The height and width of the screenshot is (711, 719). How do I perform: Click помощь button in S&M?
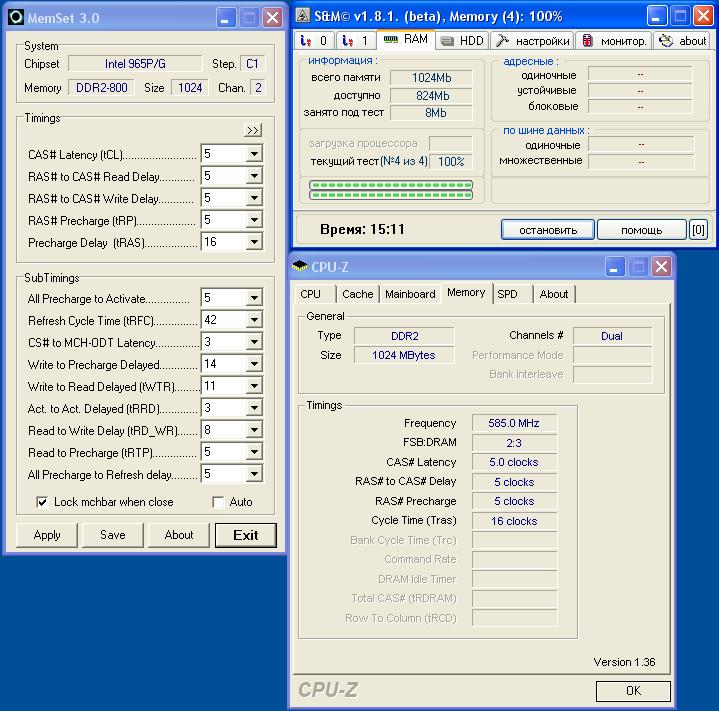tap(642, 230)
